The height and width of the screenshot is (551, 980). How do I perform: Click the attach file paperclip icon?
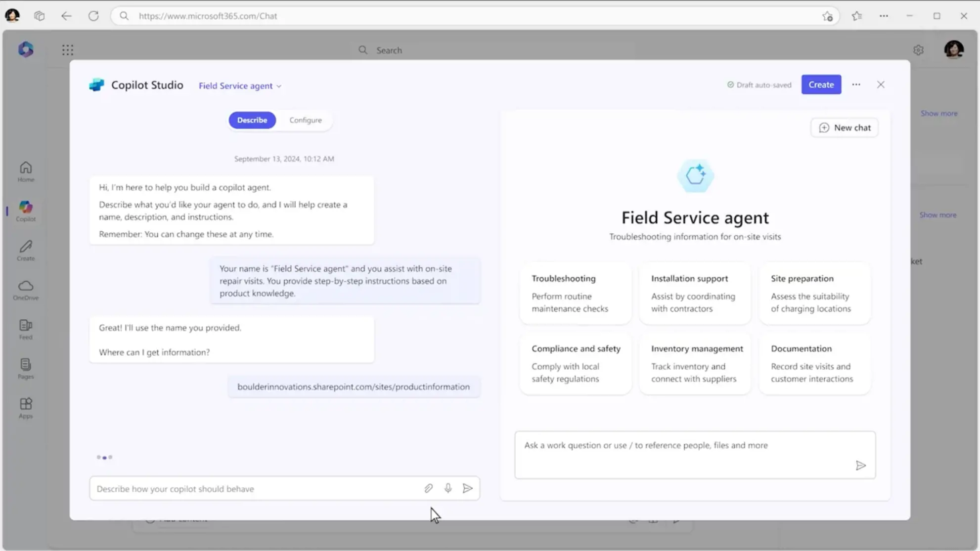pos(428,488)
